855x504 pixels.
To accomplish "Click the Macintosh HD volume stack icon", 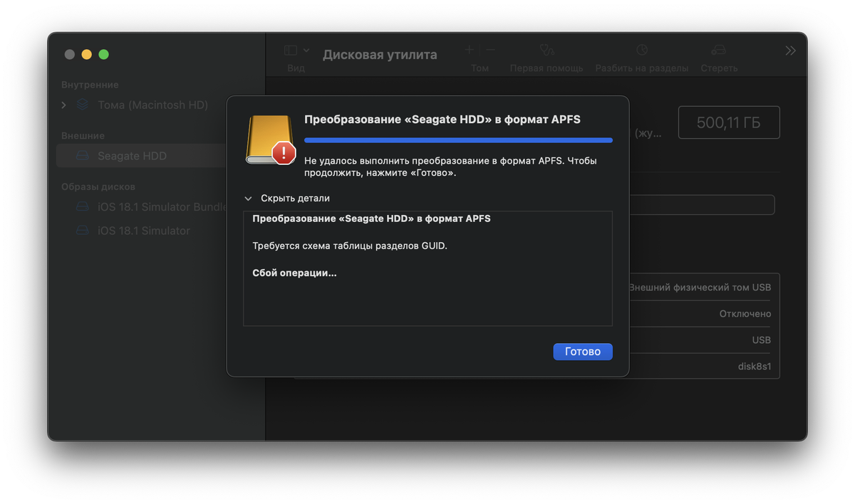I will tap(83, 105).
